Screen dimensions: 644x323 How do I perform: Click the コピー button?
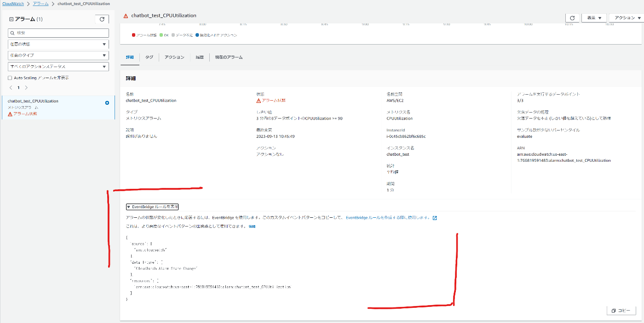click(621, 311)
